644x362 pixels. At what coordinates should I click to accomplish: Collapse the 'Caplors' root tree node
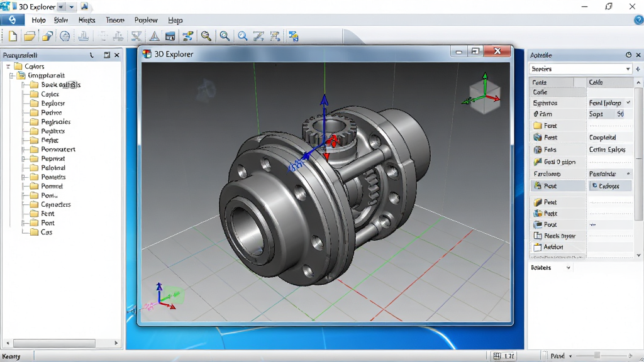tap(8, 66)
